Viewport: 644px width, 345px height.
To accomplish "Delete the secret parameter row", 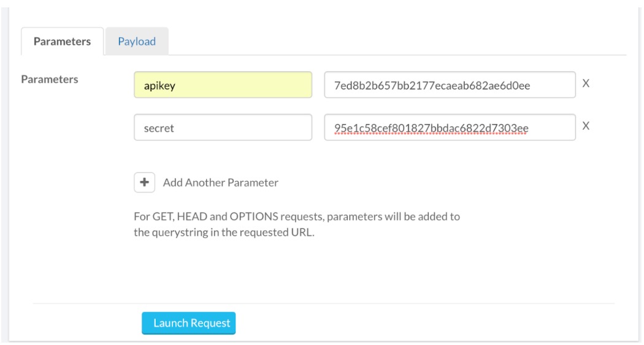I will (586, 126).
